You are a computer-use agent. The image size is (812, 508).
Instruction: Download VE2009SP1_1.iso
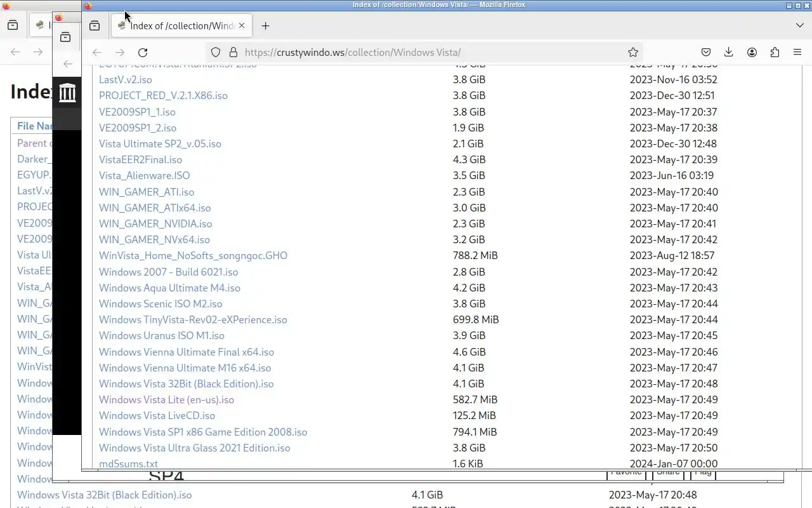(x=137, y=112)
